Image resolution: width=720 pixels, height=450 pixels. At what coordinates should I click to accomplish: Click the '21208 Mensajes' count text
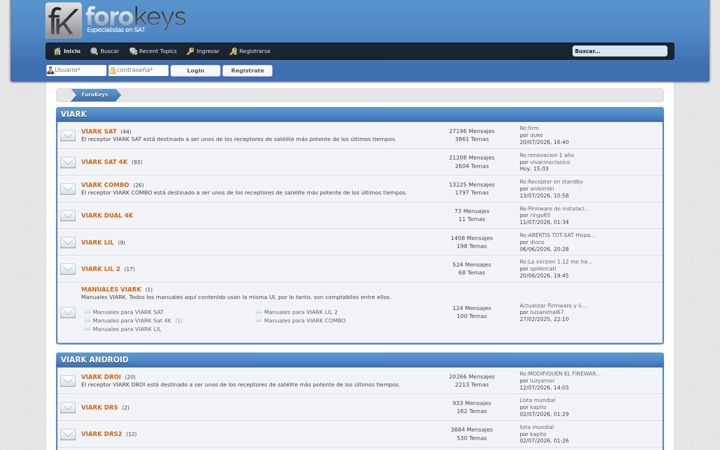pos(472,158)
